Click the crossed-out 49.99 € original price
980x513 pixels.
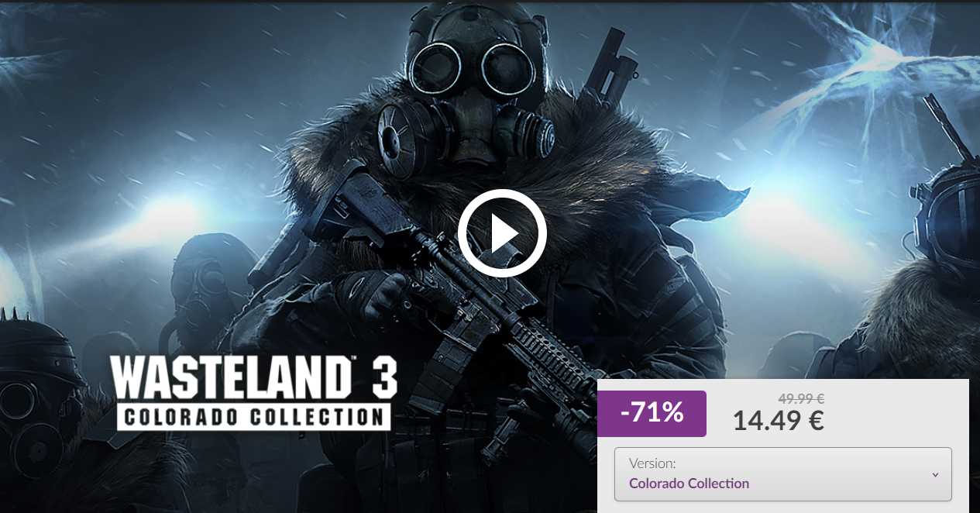click(801, 399)
